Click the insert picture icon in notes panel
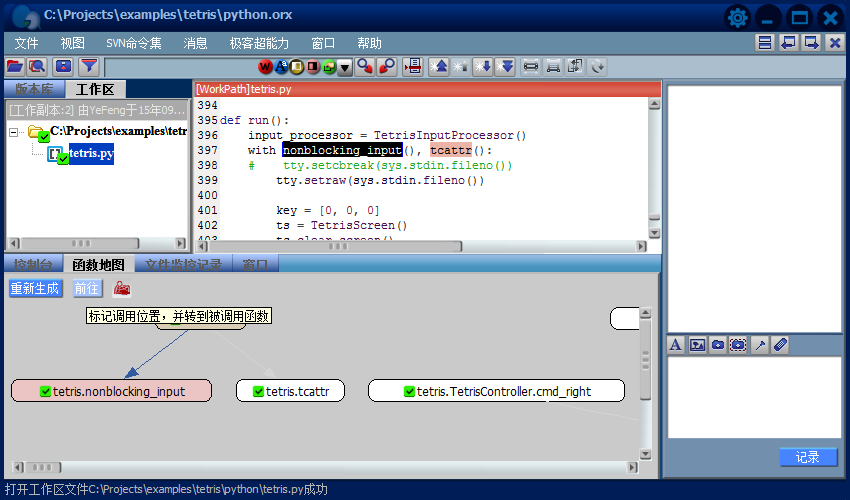 coord(697,345)
